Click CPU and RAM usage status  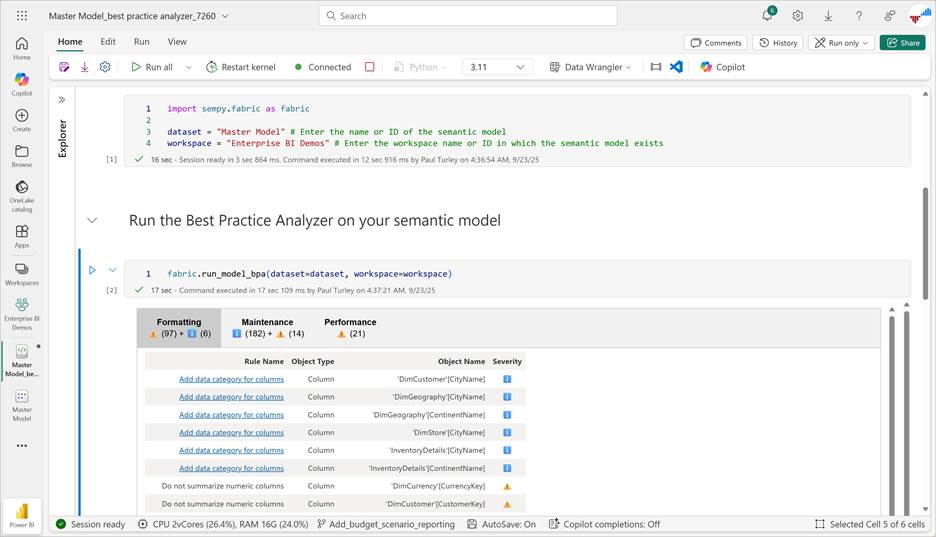(x=223, y=524)
